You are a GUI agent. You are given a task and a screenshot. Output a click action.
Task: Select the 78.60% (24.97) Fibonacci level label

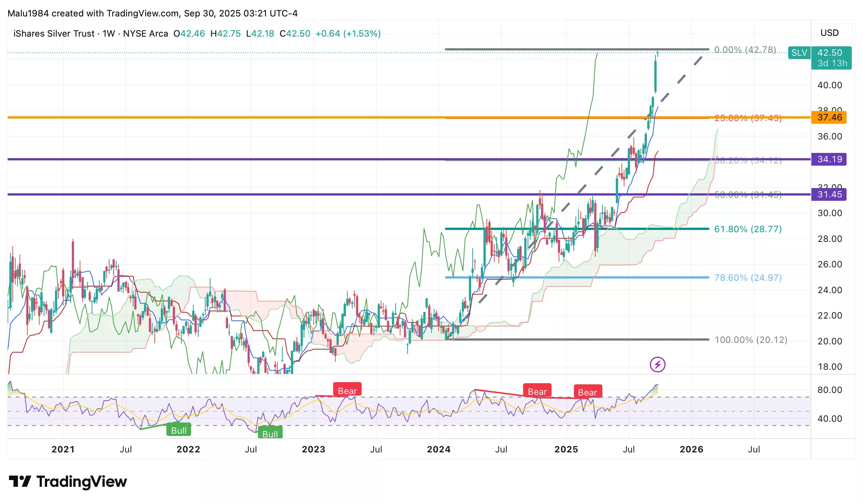click(748, 277)
